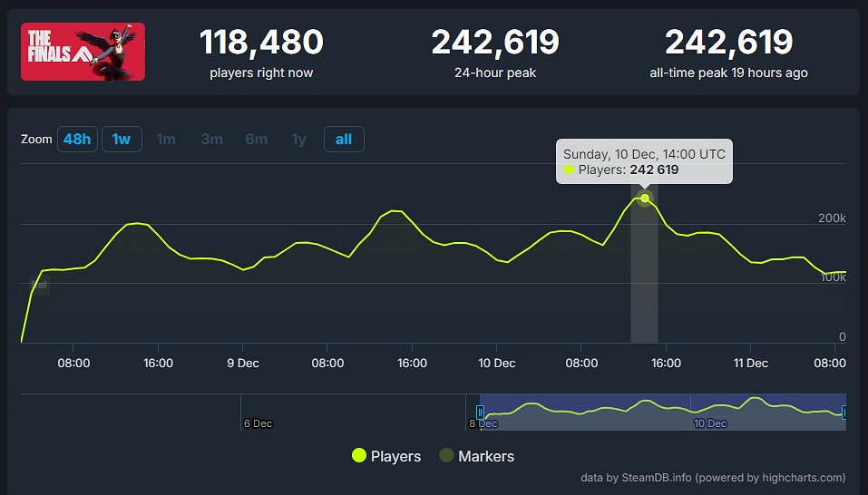Click the faded marker flag at chart start
The width and height of the screenshot is (868, 495).
(x=40, y=285)
